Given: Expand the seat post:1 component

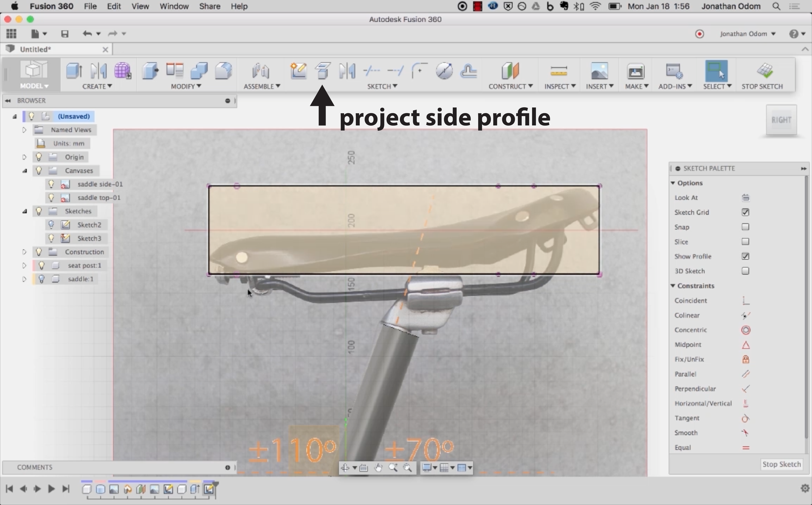Looking at the screenshot, I should [24, 265].
